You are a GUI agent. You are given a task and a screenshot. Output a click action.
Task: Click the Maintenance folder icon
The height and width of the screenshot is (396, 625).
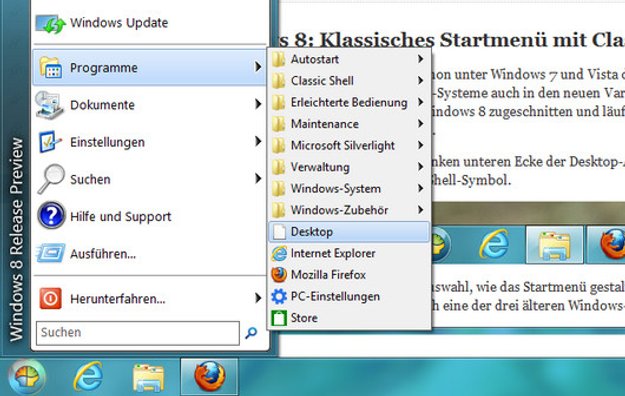click(279, 124)
